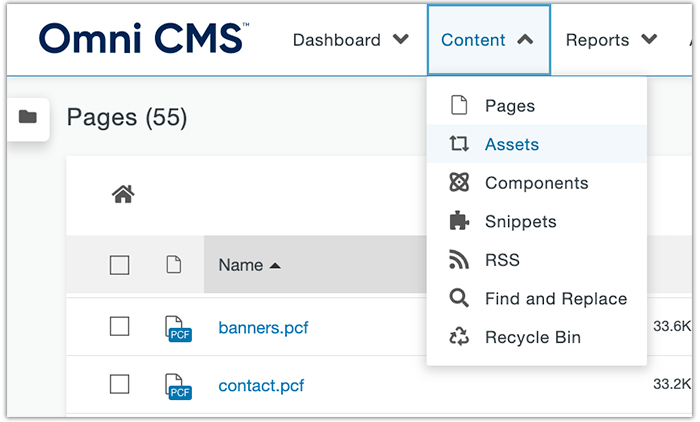Viewport: 700px width, 422px height.
Task: Click the Components atom icon
Action: click(459, 182)
